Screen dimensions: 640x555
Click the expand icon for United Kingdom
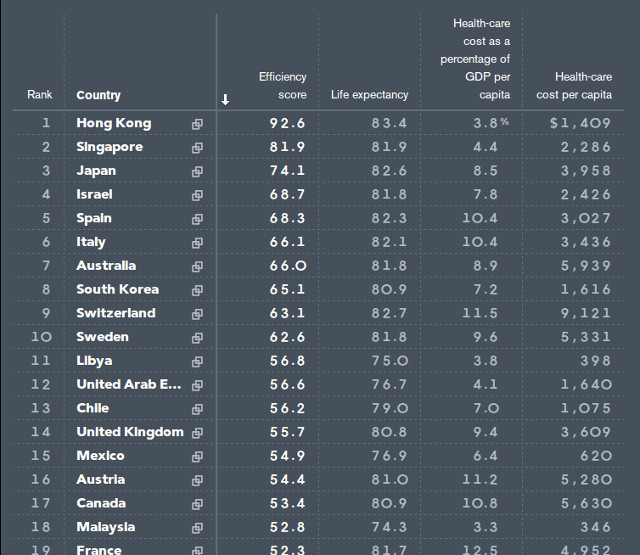coord(197,433)
